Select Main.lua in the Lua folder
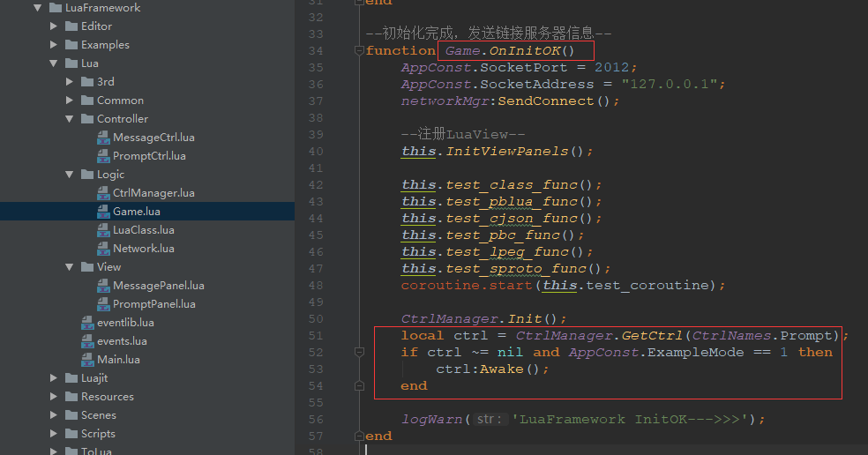 [118, 360]
